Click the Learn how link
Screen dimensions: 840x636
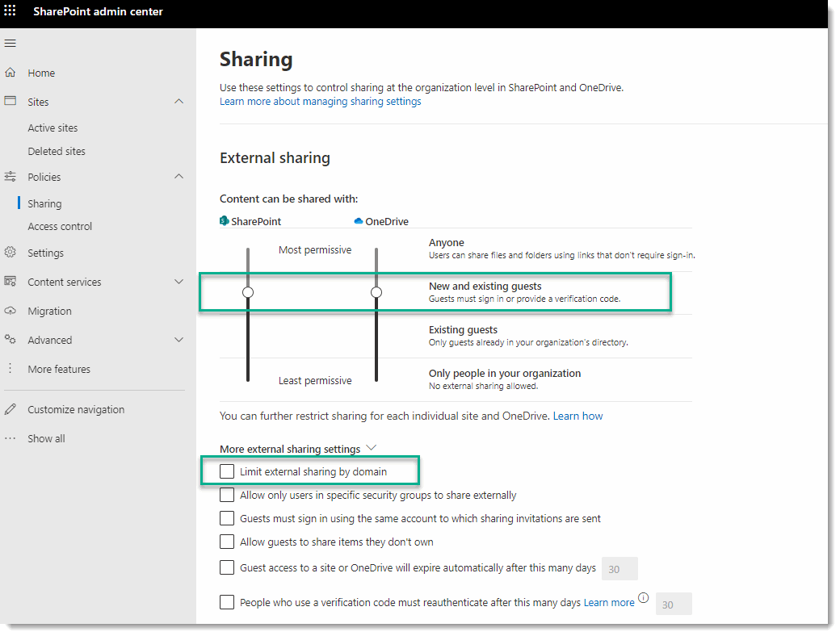point(577,416)
